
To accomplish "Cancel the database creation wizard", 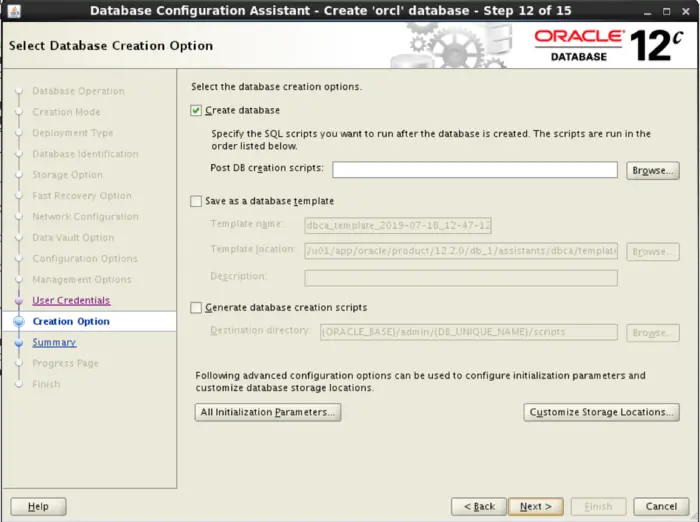I will pos(661,506).
